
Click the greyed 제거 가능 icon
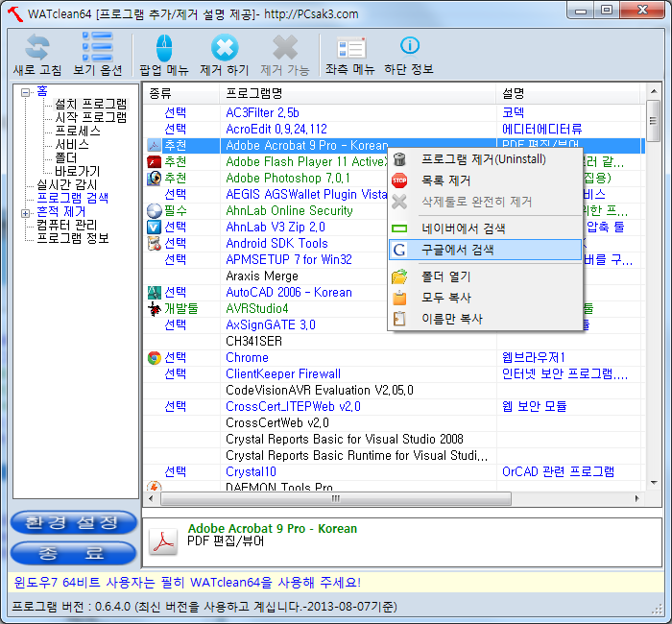285,47
